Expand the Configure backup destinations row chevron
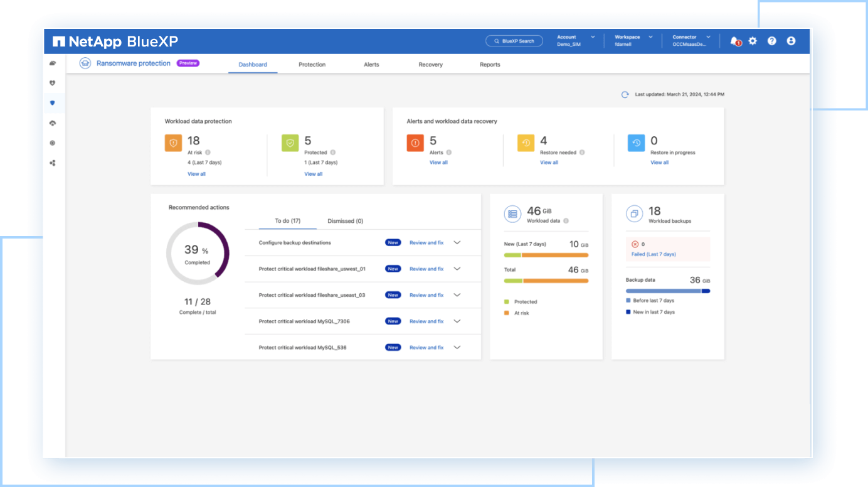The width and height of the screenshot is (868, 489). [x=457, y=242]
